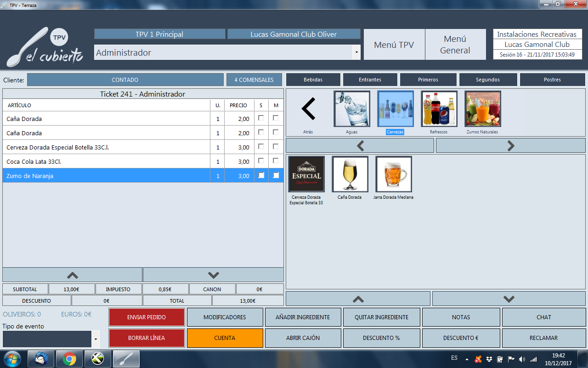The height and width of the screenshot is (368, 588).
Task: Expand the Administrador user dropdown
Action: click(x=356, y=53)
